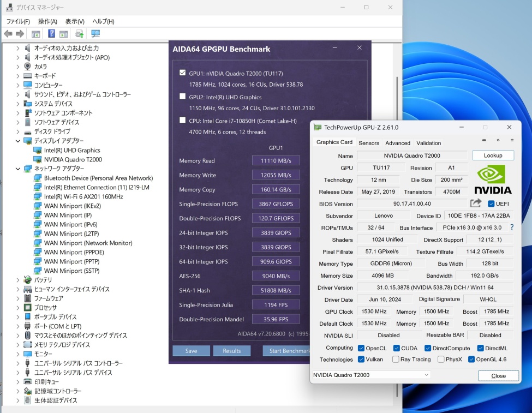This screenshot has height=413, width=532.
Task: Expand the ポート (COM と LPT) node
Action: pos(18,326)
